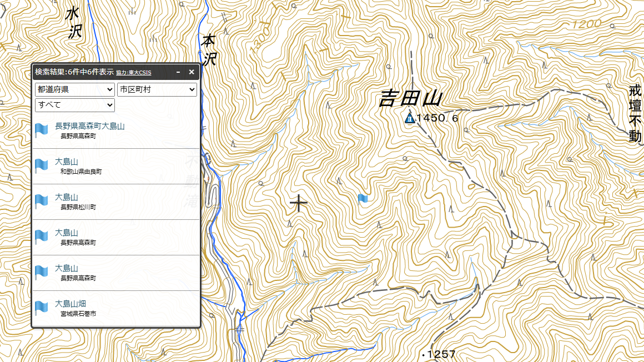The width and height of the screenshot is (644, 362).
Task: Go to 大島山 in 長野県松川町
Action: [x=67, y=198]
